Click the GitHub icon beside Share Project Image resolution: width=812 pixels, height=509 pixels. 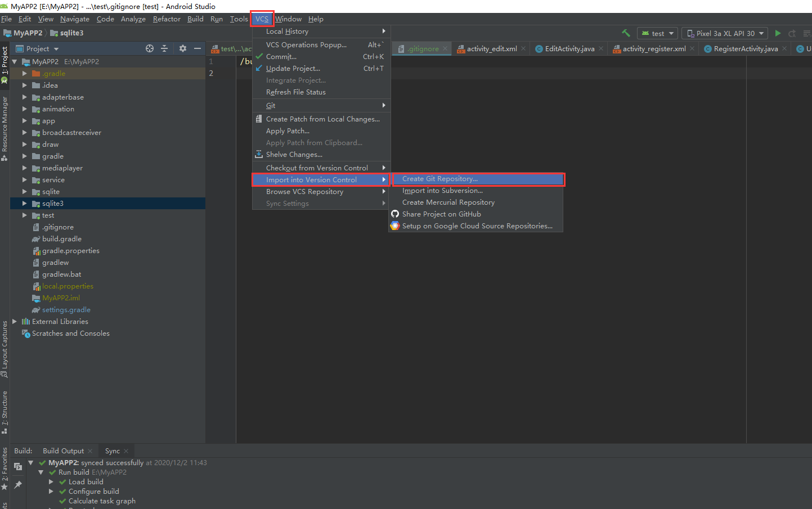(395, 214)
